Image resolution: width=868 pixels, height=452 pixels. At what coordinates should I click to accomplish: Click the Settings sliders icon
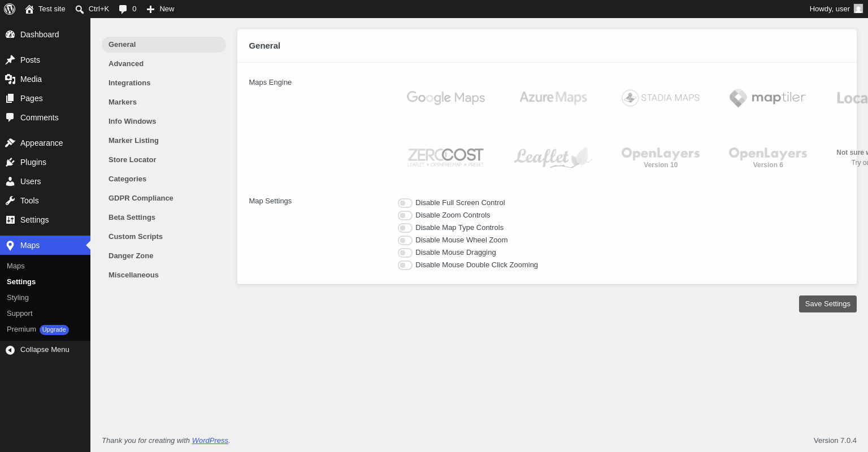click(10, 220)
